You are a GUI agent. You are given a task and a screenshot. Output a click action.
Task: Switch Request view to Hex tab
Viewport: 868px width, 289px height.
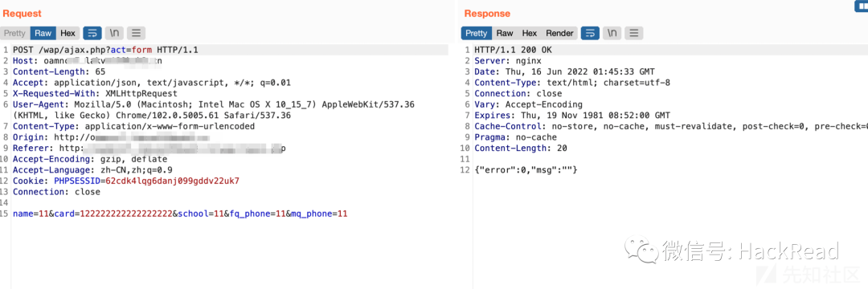(68, 33)
